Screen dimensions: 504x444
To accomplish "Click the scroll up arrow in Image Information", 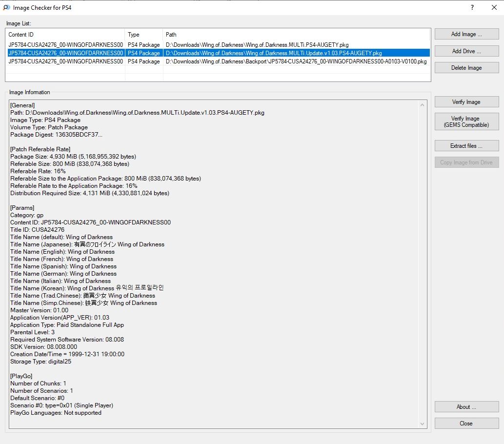I will click(x=423, y=105).
